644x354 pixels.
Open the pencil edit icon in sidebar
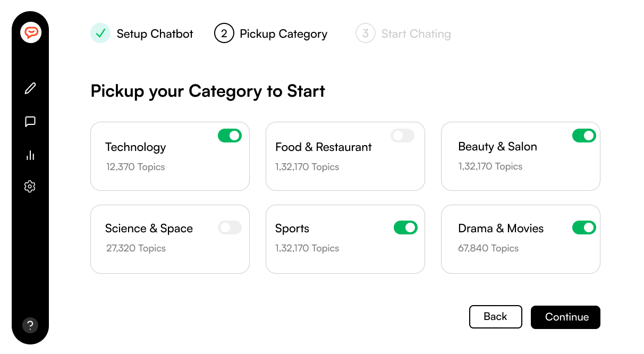30,88
